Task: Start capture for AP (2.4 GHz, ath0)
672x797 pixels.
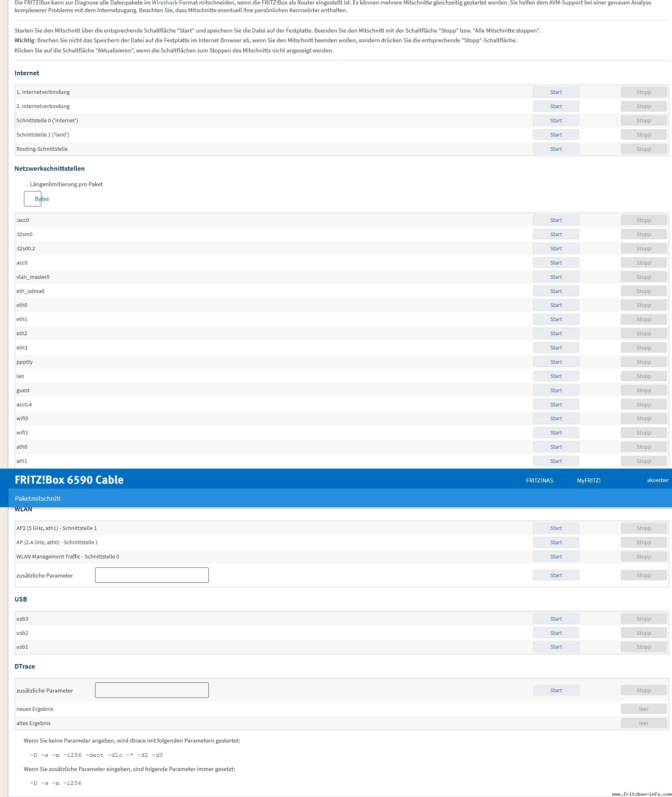Action: click(556, 543)
